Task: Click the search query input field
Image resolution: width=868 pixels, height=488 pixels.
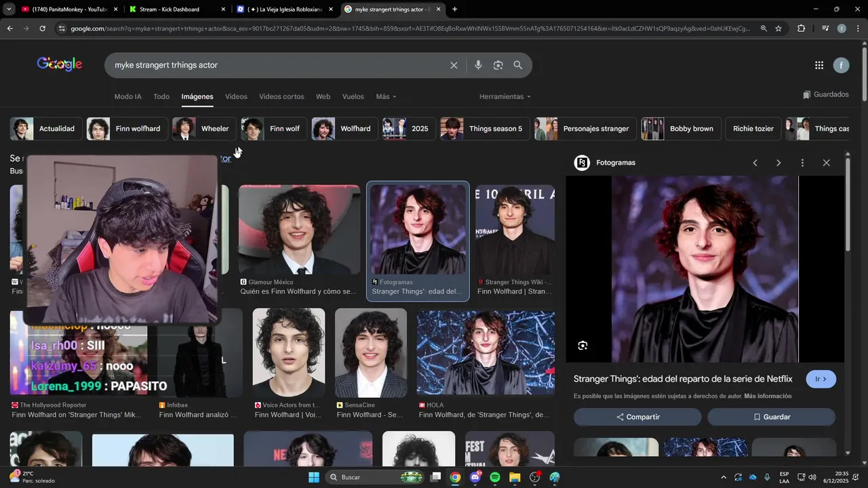Action: pos(278,65)
